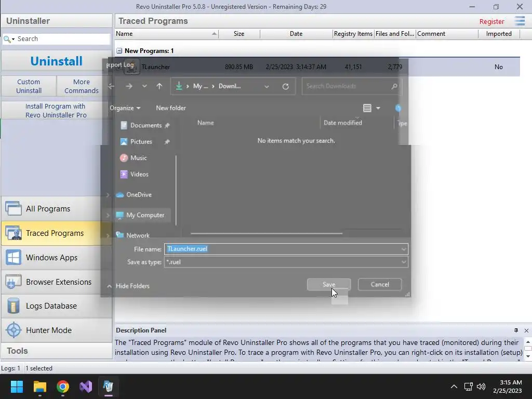Click the Save button in Export Log dialog
The height and width of the screenshot is (399, 532).
328,284
